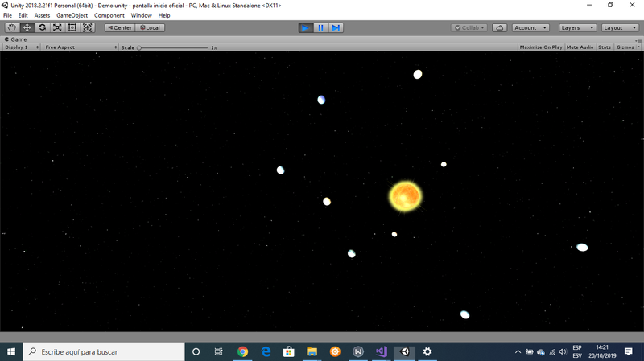Select the Move tool
This screenshot has width=644, height=361.
click(x=27, y=27)
